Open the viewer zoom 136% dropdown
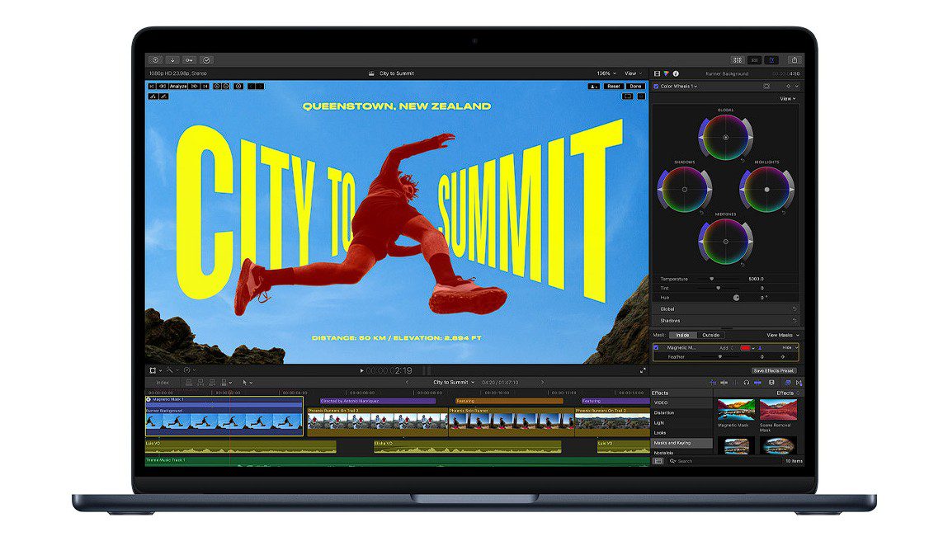The width and height of the screenshot is (929, 560). 606,73
